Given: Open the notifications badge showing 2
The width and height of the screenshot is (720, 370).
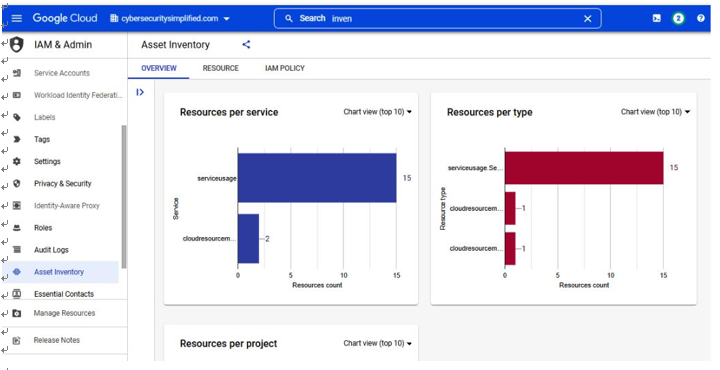Looking at the screenshot, I should 678,18.
